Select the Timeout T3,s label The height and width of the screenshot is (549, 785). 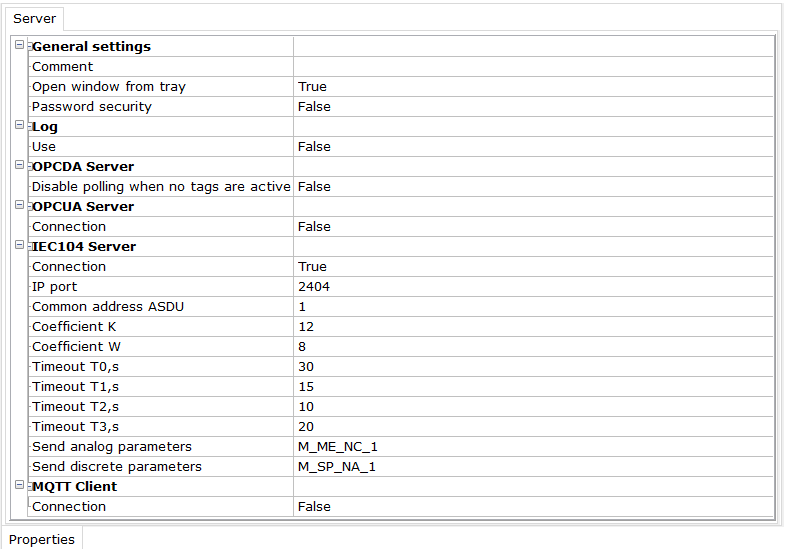coord(76,427)
